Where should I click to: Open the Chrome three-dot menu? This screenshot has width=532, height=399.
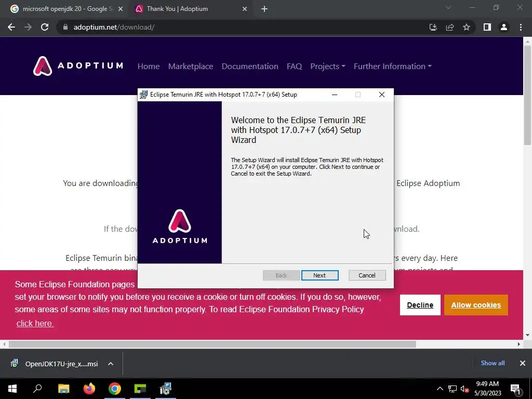[x=521, y=27]
